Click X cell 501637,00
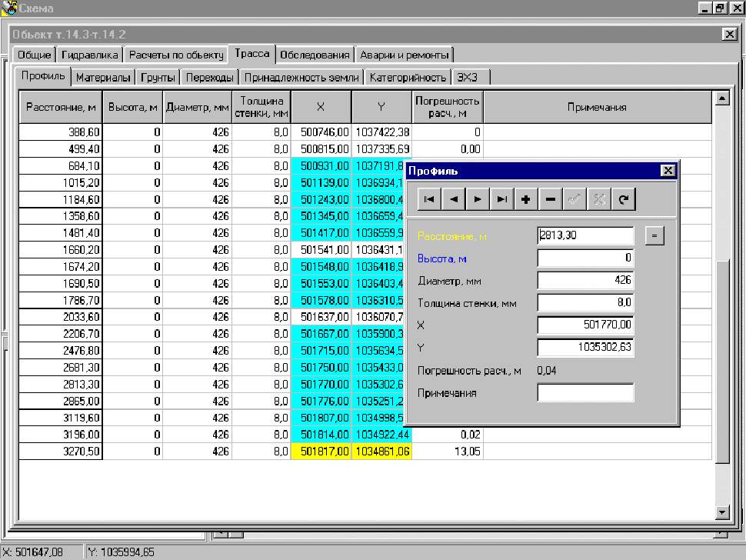Image resolution: width=746 pixels, height=560 pixels. [x=321, y=317]
